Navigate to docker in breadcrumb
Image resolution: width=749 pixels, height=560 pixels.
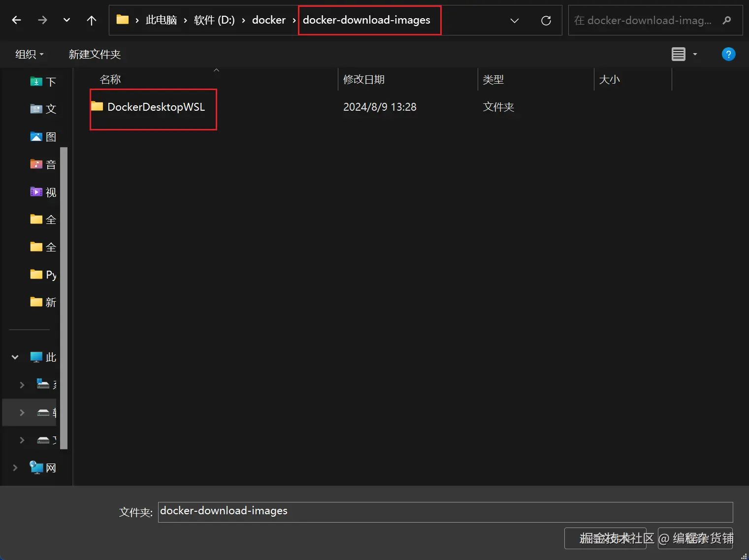[268, 20]
